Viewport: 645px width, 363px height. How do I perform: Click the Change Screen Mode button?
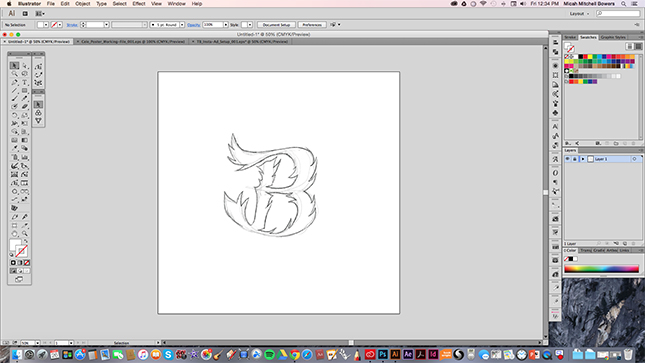[x=19, y=279]
